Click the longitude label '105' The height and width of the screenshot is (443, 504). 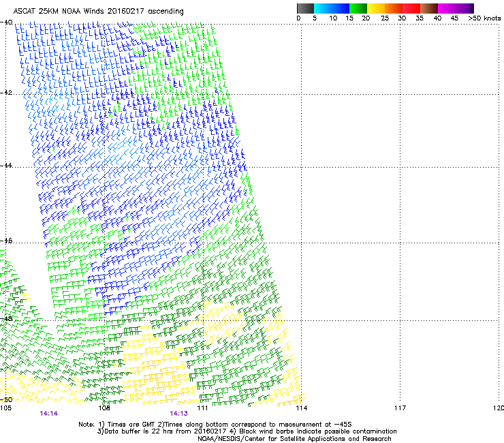pos(5,408)
